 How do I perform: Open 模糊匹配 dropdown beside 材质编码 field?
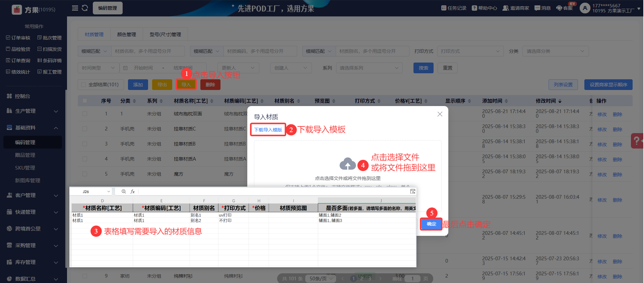(x=207, y=51)
